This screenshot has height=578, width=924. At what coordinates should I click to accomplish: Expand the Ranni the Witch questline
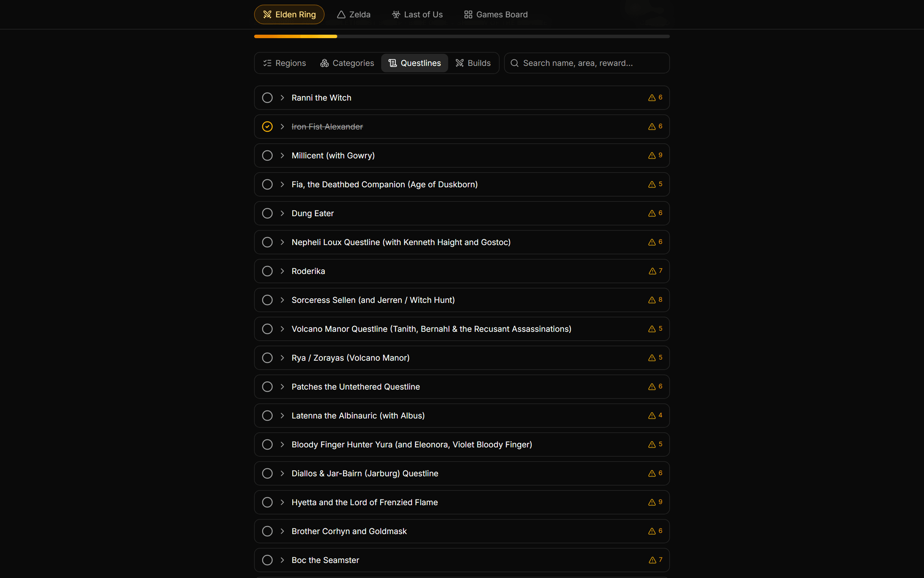click(282, 98)
